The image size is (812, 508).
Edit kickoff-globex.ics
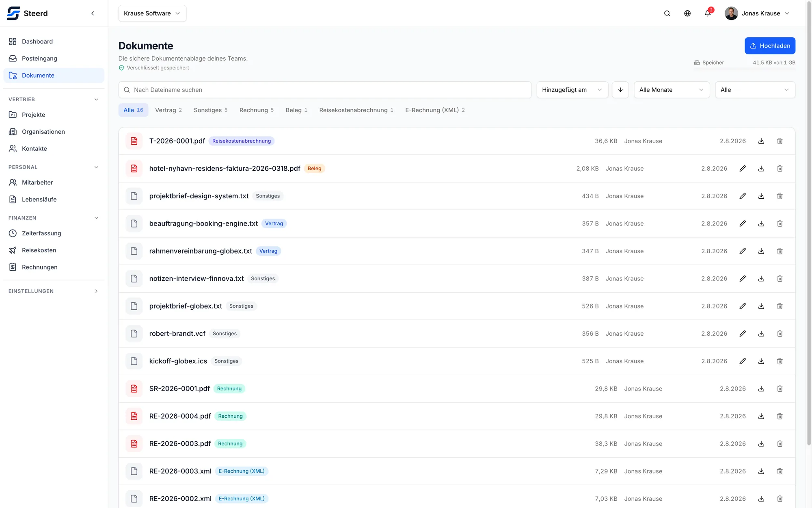coord(743,361)
